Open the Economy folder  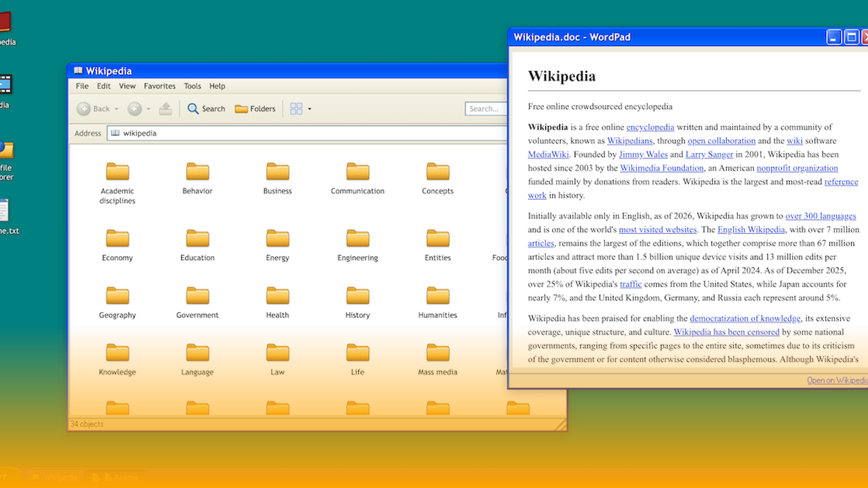pyautogui.click(x=117, y=245)
